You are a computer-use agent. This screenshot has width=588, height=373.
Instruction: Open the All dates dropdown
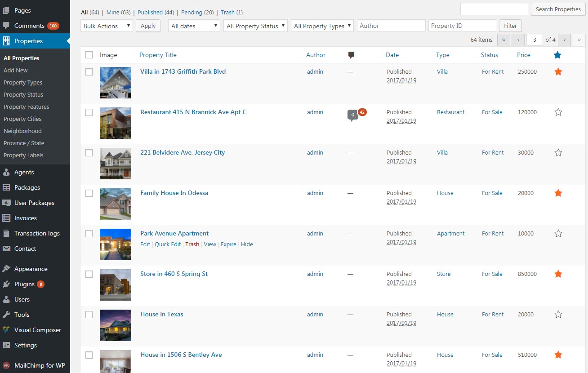pos(193,26)
